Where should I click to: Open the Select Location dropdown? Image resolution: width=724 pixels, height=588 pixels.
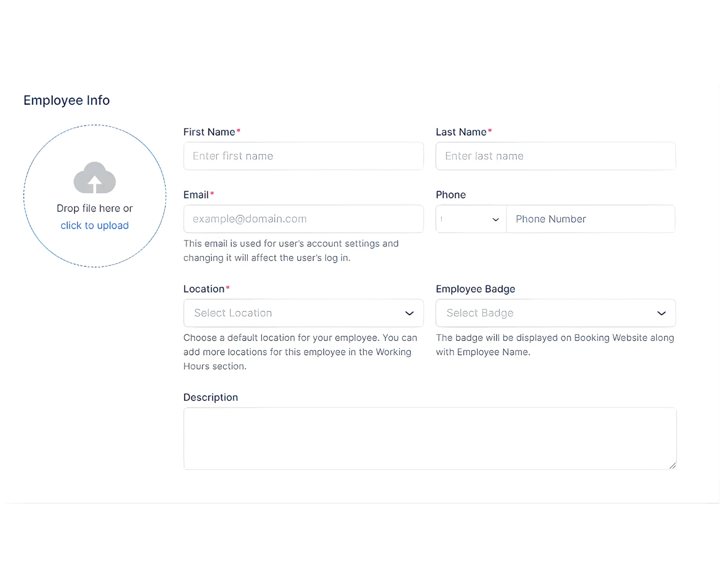coord(303,313)
